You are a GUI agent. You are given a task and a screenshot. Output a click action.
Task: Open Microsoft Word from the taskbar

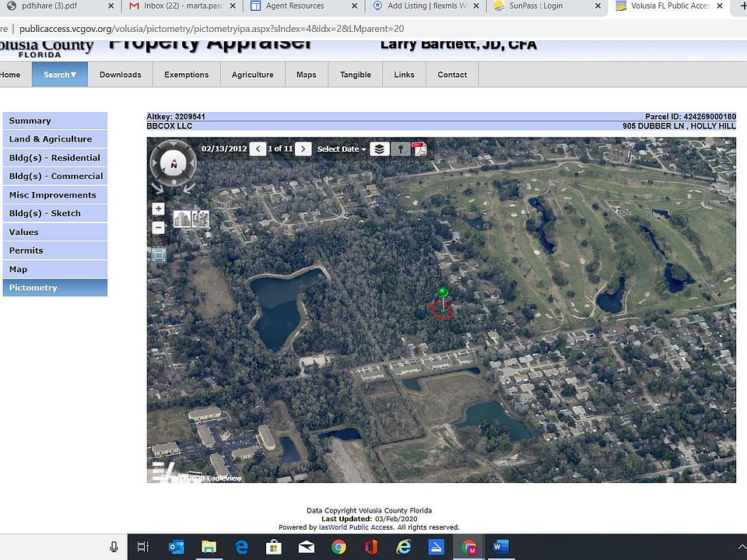click(x=500, y=547)
